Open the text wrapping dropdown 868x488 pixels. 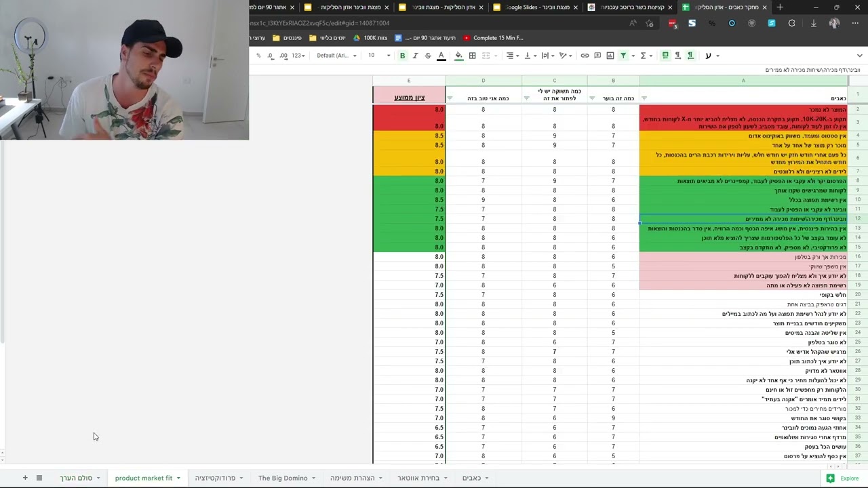tap(547, 56)
